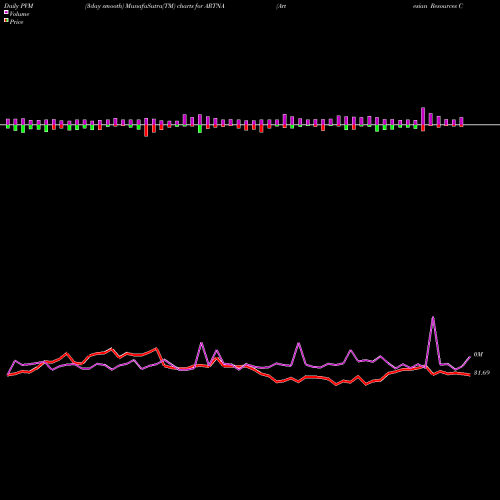Viewport: 500px width, 500px height.
Task: Click the '0M' volume axis value
Action: pos(478,354)
